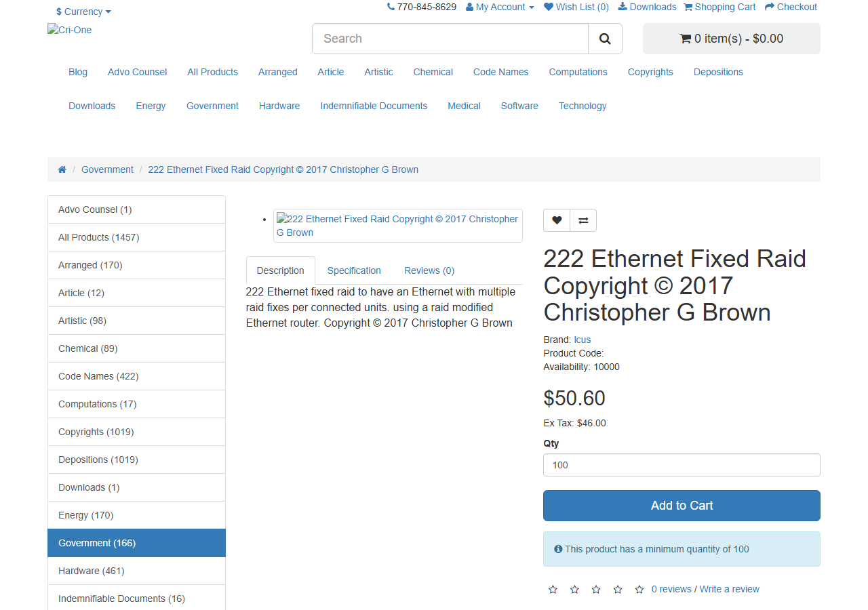Viewport: 868px width, 610px height.
Task: Click the second rating star
Action: point(574,590)
